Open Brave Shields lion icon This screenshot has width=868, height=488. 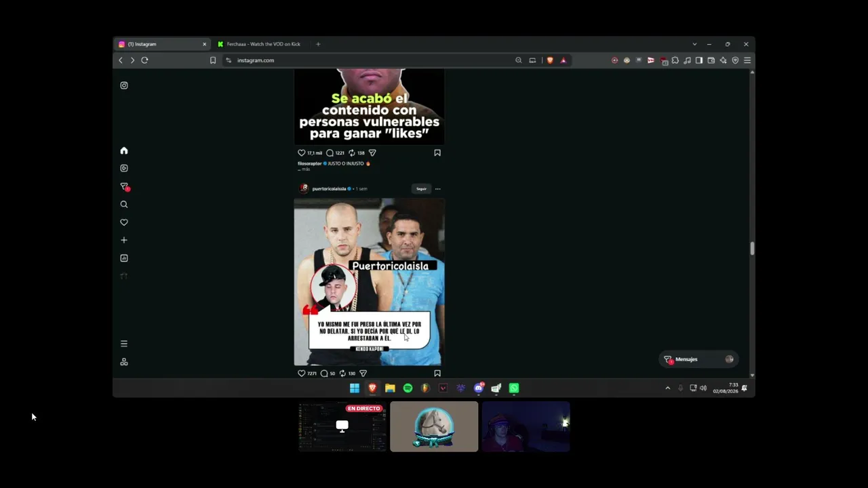tap(550, 60)
